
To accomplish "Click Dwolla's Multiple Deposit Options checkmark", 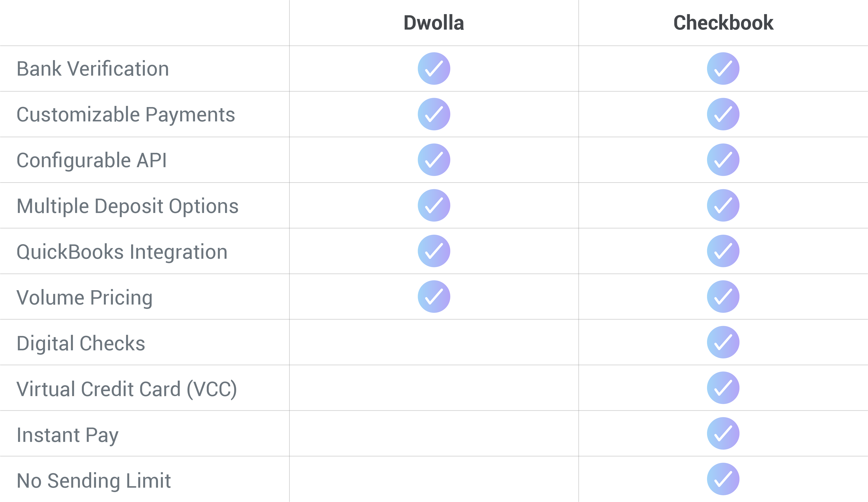I will click(x=434, y=206).
